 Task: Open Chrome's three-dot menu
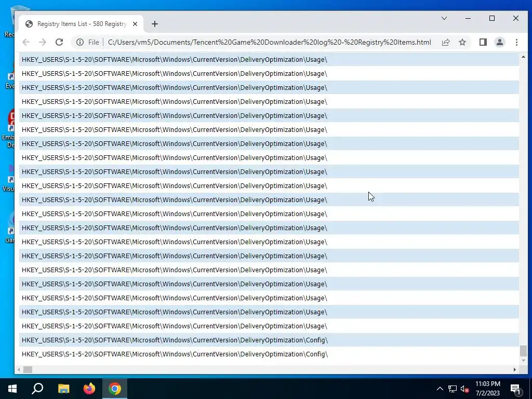point(516,42)
